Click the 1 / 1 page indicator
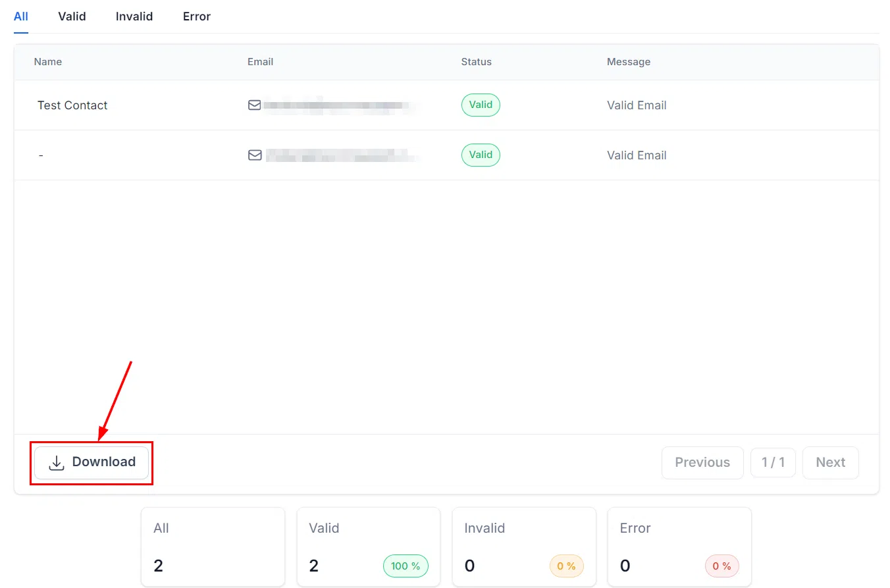The height and width of the screenshot is (588, 890). click(x=773, y=462)
